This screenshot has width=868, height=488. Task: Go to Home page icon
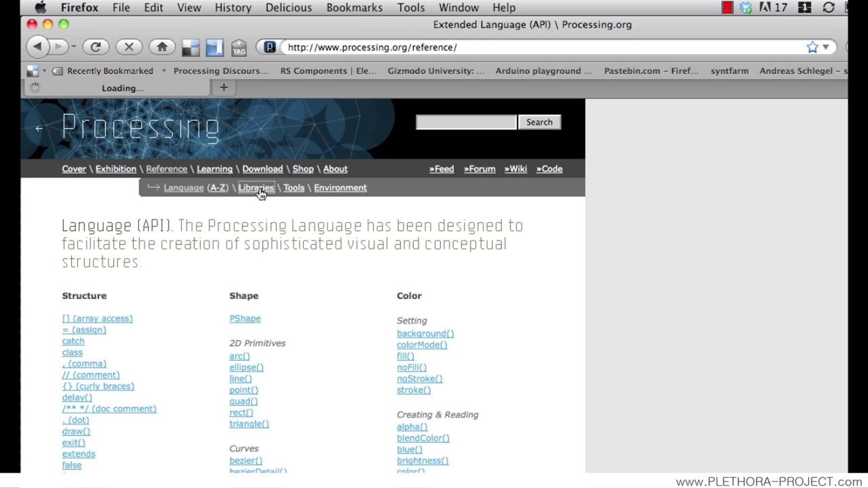(162, 47)
